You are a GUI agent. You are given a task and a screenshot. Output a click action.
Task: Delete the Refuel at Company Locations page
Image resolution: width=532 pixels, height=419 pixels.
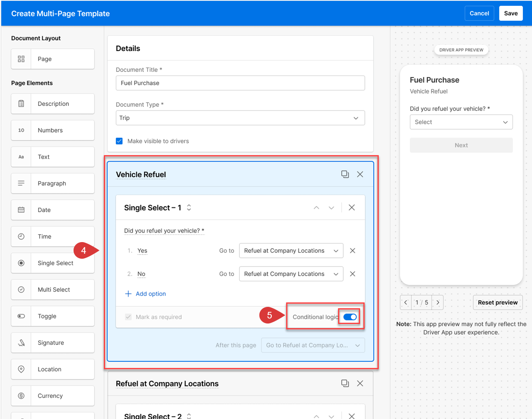click(x=360, y=383)
